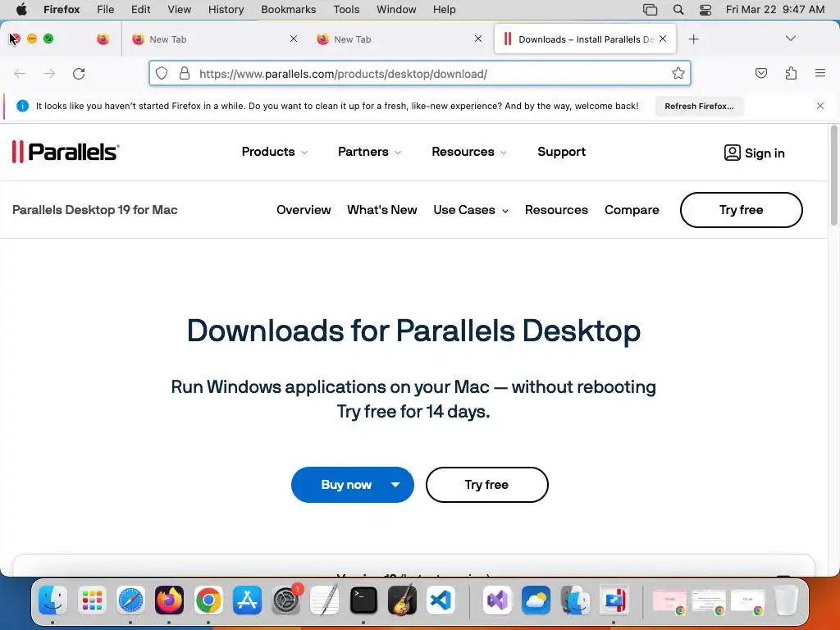Expand the Resources top navigation menu
This screenshot has height=630, width=840.
pyautogui.click(x=468, y=152)
